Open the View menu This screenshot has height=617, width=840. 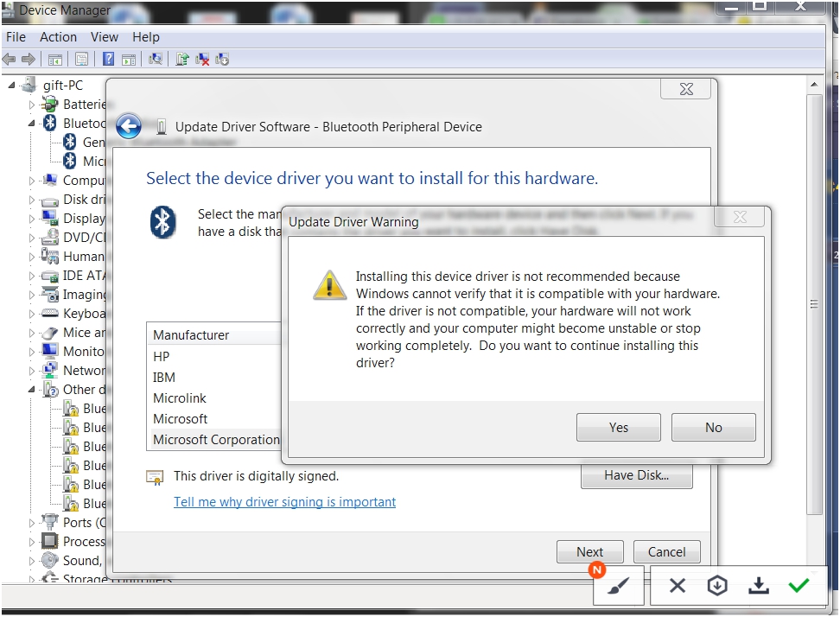pos(104,37)
